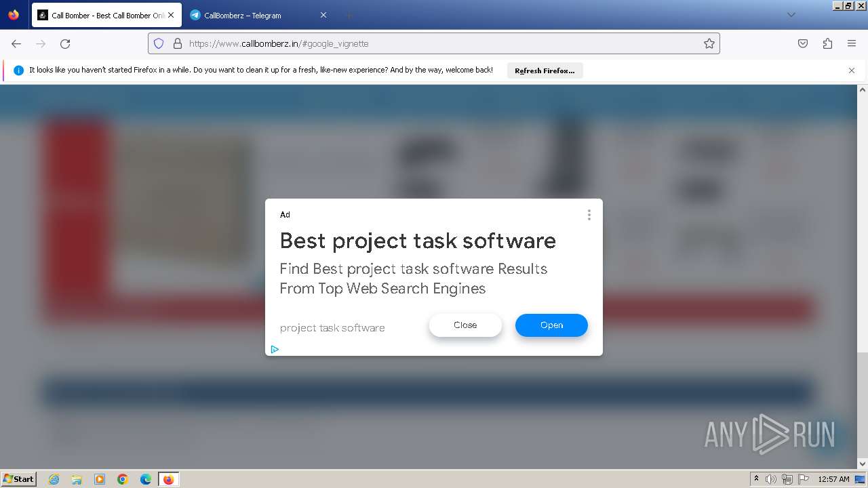
Task: Launch Microsoft Edge from taskbar
Action: tap(146, 479)
